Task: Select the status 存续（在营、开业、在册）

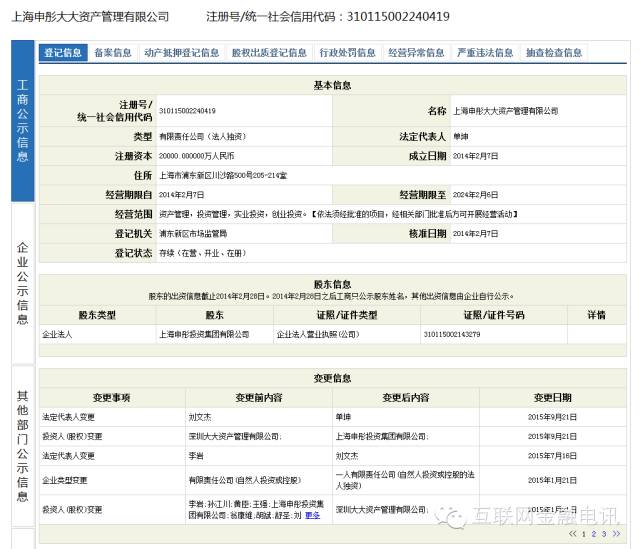Action: point(203,253)
